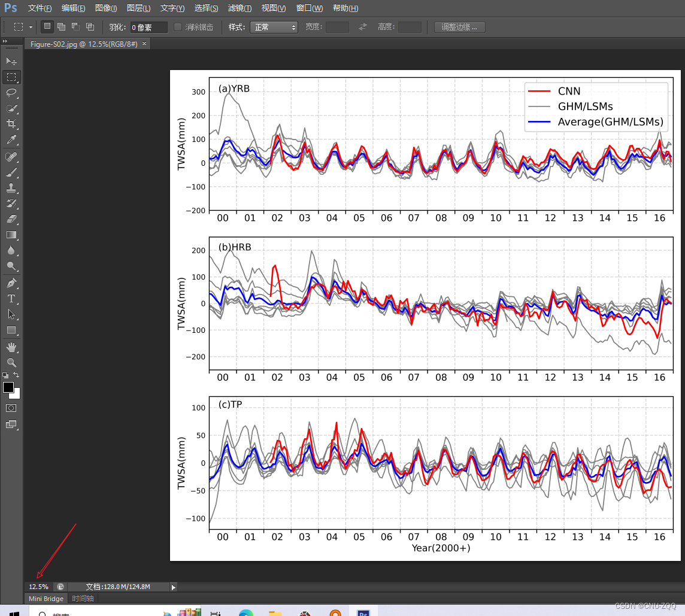Open the 滤镜 Filter menu

(x=240, y=8)
